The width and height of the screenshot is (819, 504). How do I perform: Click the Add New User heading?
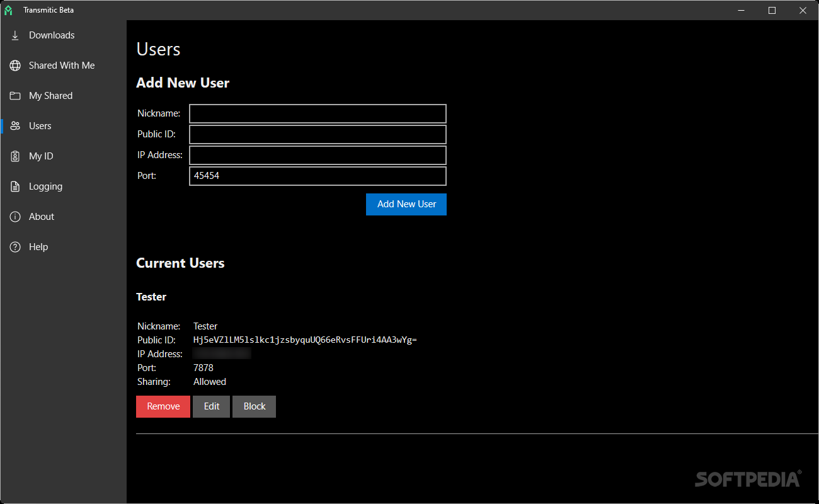(183, 83)
